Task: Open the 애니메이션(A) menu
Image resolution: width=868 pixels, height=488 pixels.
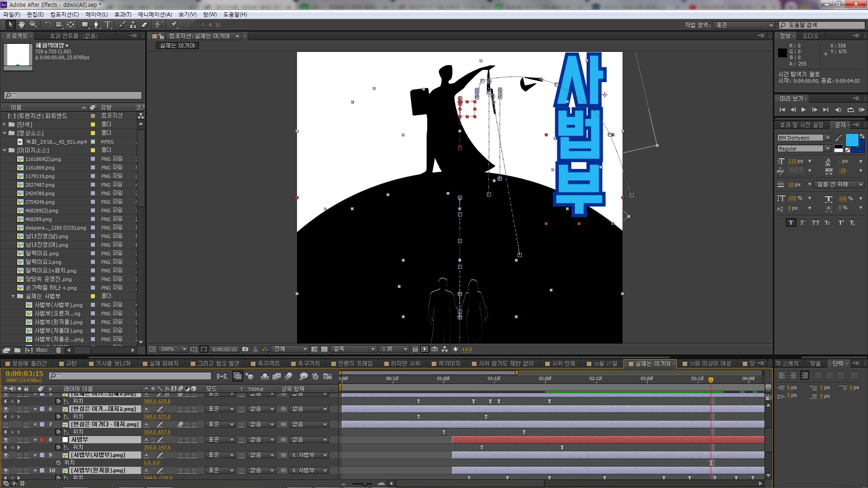Action: (155, 14)
